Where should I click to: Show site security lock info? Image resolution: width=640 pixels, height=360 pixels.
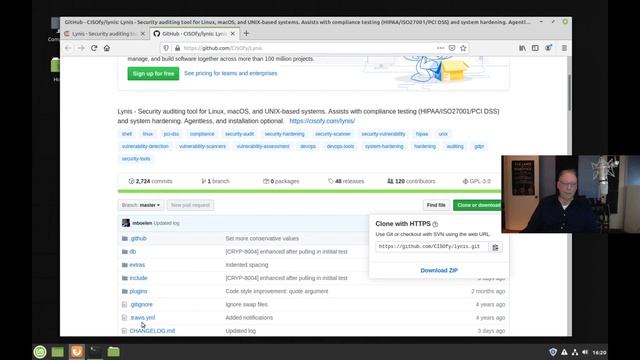coord(178,48)
